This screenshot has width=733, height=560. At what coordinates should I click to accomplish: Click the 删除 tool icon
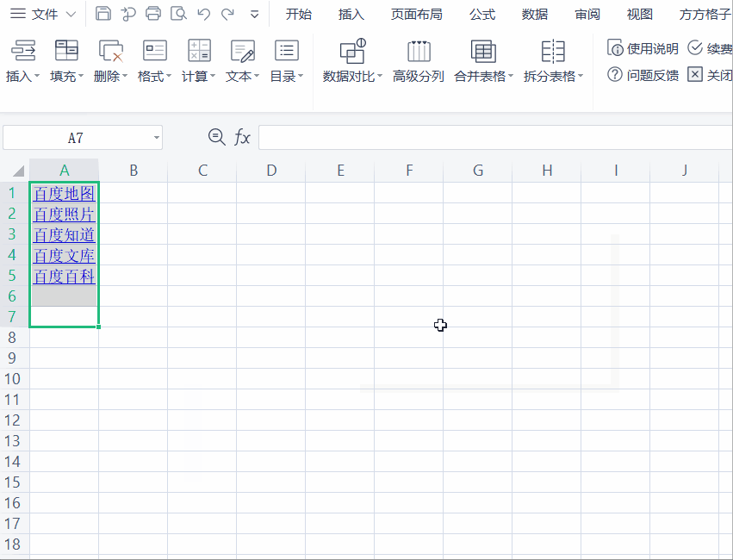point(111,50)
